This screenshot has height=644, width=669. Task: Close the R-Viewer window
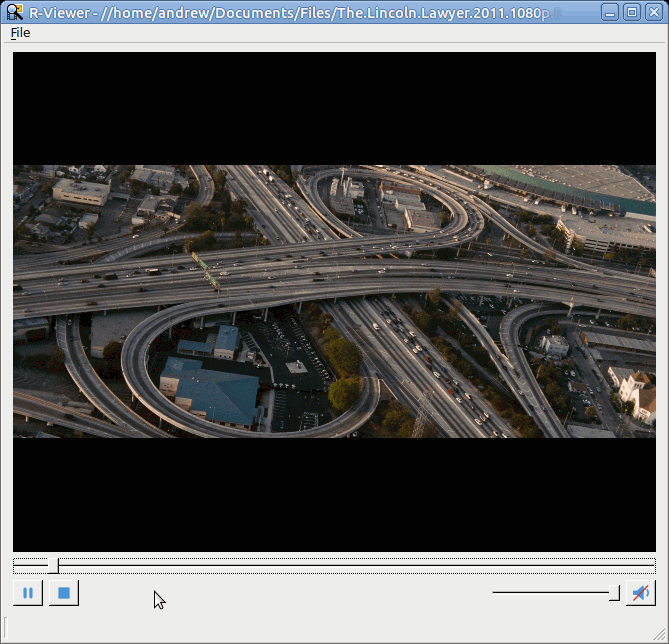click(654, 12)
